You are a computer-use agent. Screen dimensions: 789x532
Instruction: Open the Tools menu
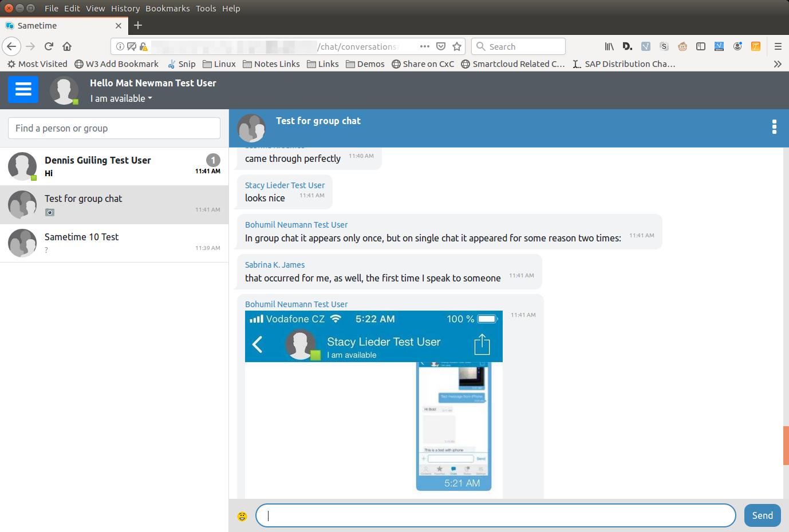tap(206, 8)
